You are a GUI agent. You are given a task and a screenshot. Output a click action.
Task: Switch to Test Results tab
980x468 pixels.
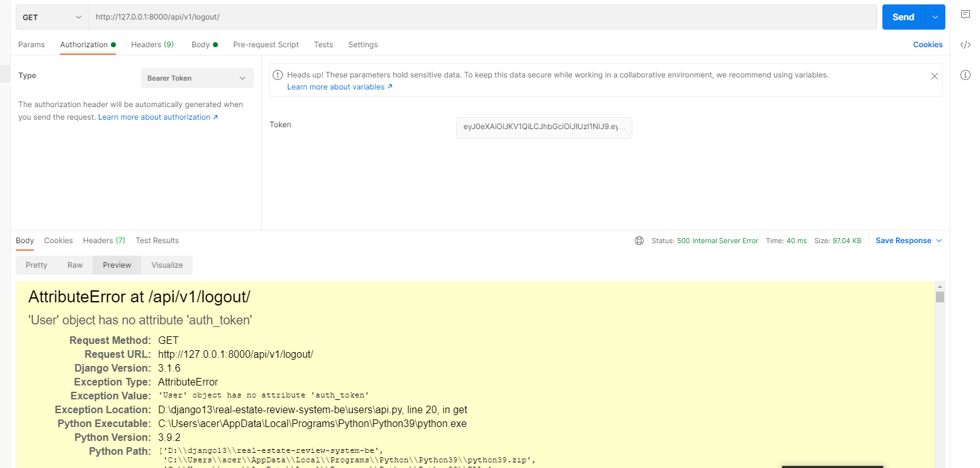point(157,241)
